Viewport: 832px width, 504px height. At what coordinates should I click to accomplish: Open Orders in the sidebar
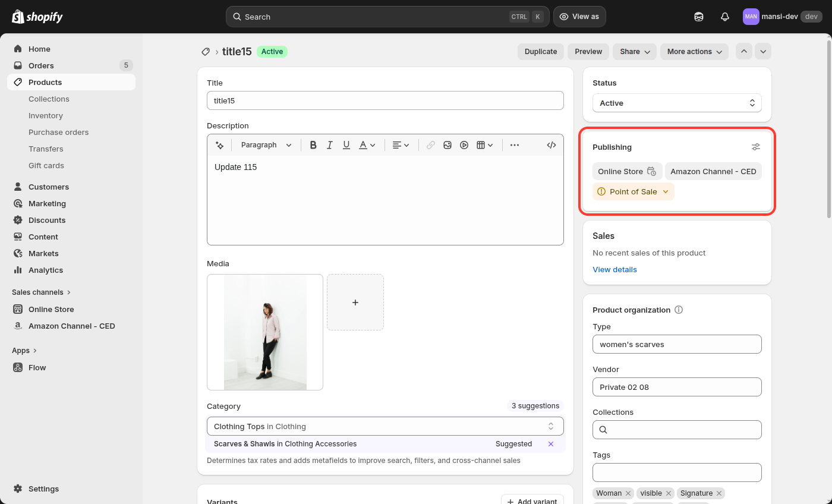point(71,65)
